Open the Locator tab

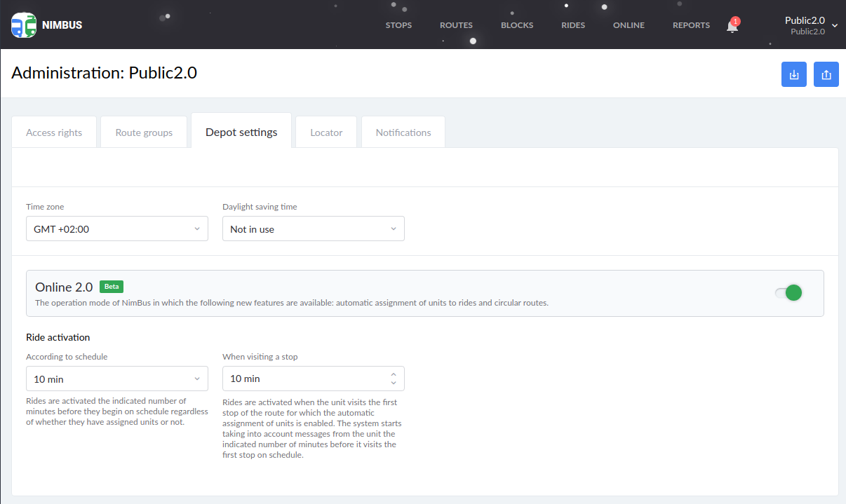[x=326, y=132]
